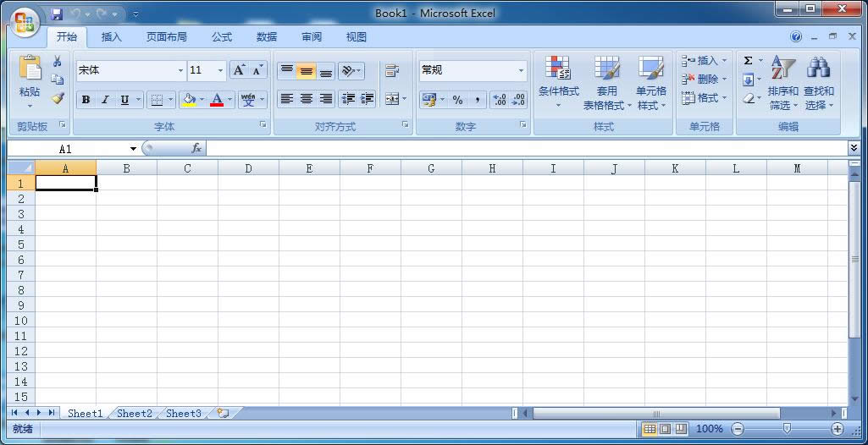Open the Office Button menu
Viewport: 868px width, 445px height.
(x=25, y=22)
